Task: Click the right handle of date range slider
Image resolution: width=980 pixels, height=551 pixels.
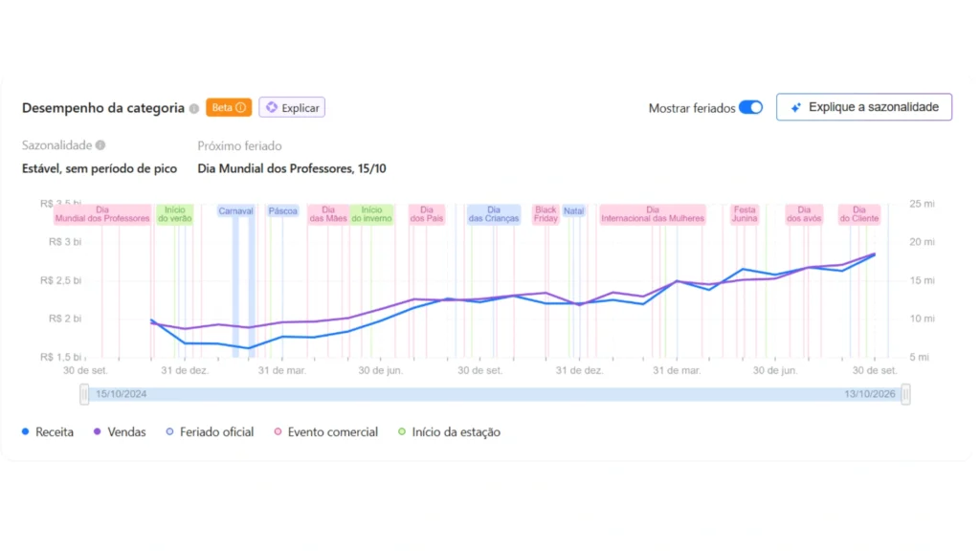Action: pyautogui.click(x=905, y=394)
